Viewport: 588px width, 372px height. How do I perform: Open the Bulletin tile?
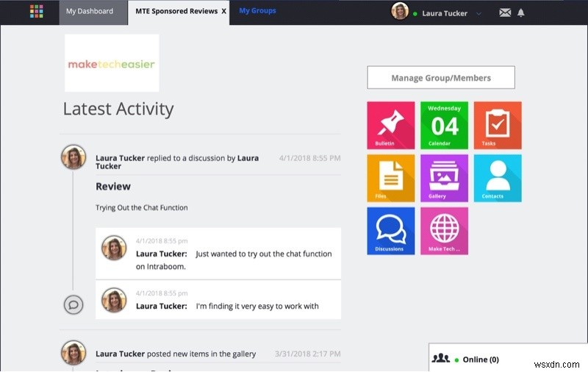pos(391,125)
